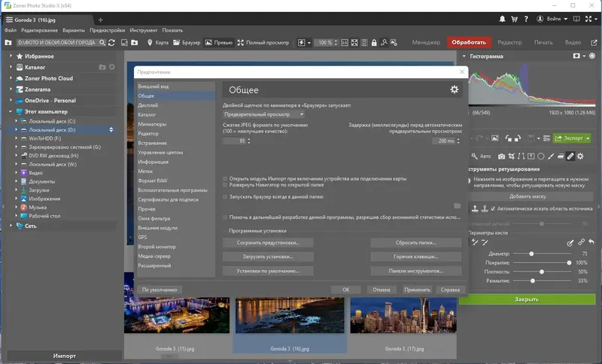Click the gear icon in the Общее header
The width and height of the screenshot is (602, 364).
tap(454, 89)
